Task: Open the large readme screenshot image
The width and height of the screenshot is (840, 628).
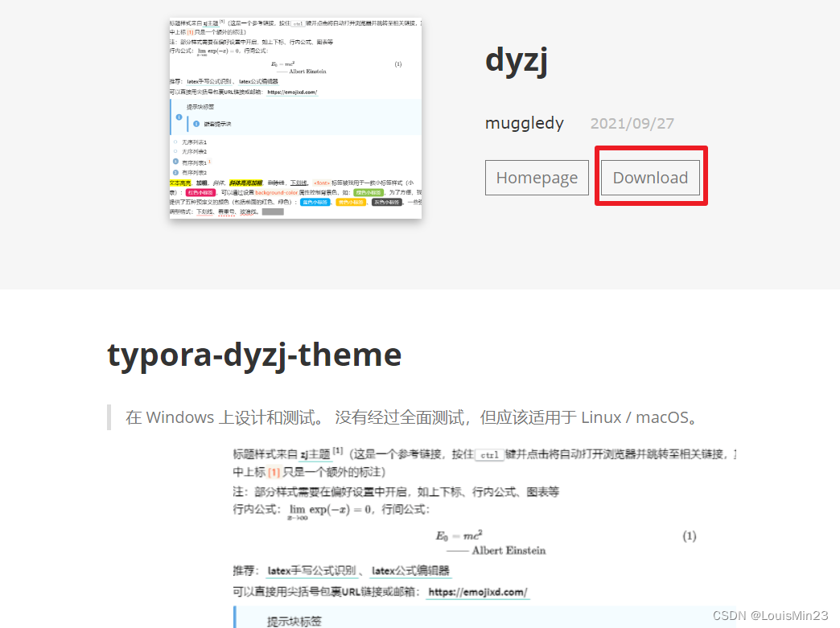Action: point(485,536)
